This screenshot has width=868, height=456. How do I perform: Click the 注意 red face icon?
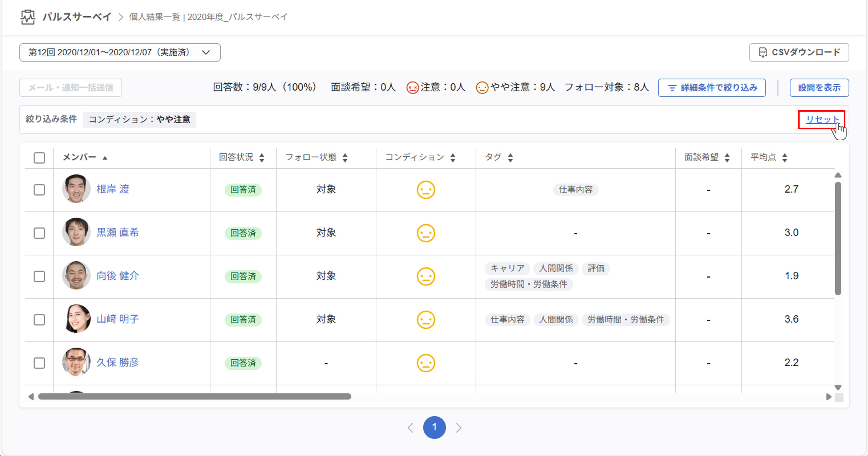412,88
